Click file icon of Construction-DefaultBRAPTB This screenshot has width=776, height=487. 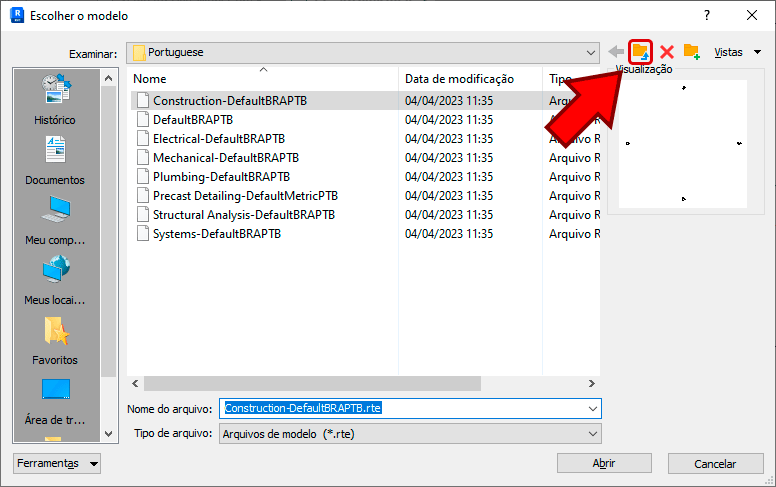[143, 100]
